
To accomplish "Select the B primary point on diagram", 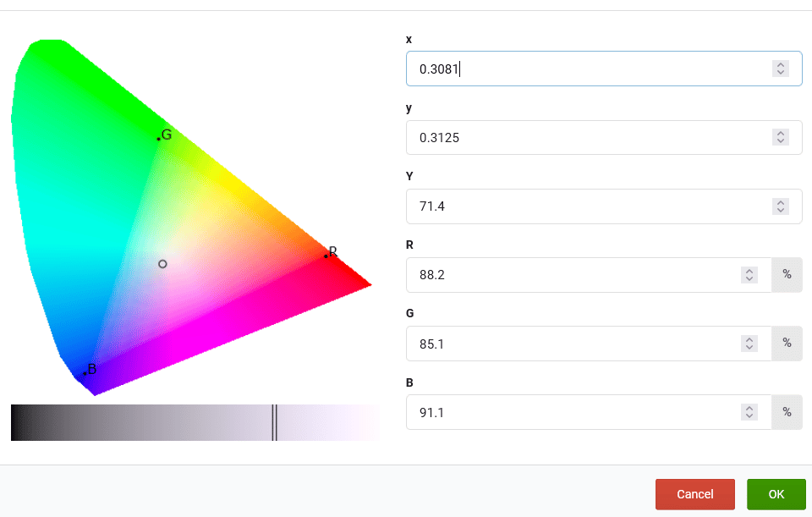I will [85, 373].
